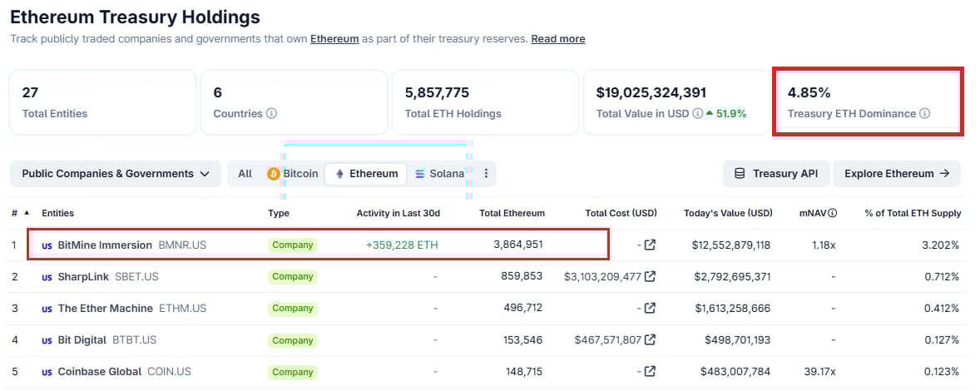The width and height of the screenshot is (980, 391).
Task: Follow the Ethereum link in description
Action: pos(334,39)
